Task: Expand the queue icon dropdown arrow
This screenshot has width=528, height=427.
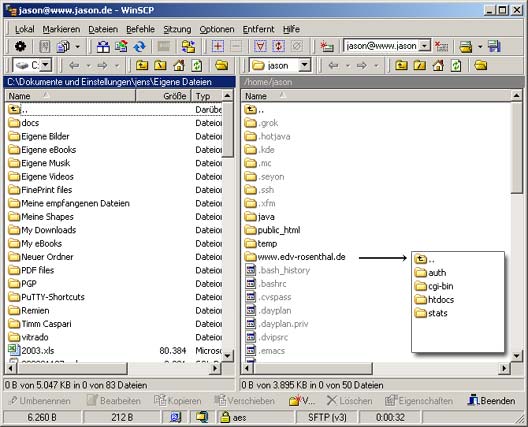Action: click(x=77, y=46)
